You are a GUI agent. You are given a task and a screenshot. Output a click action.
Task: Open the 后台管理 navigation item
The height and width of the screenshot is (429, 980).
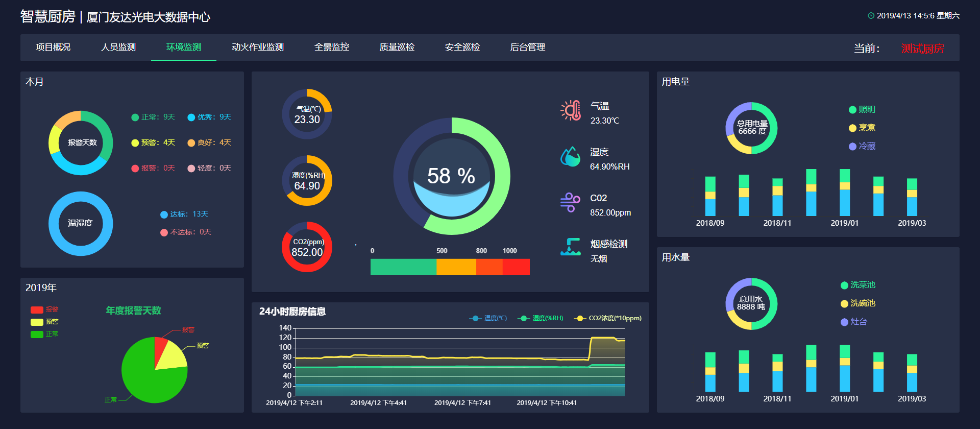528,47
